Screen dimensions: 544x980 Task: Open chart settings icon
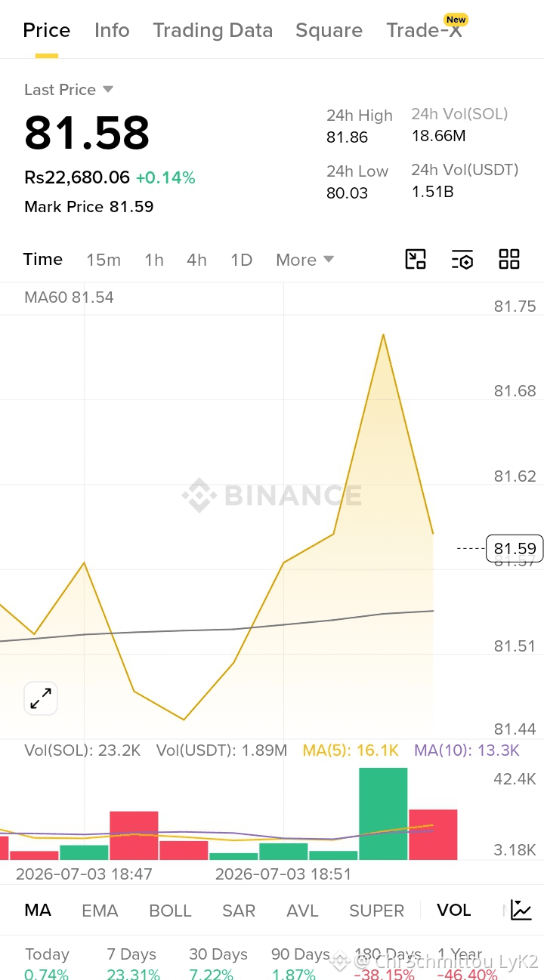click(462, 259)
